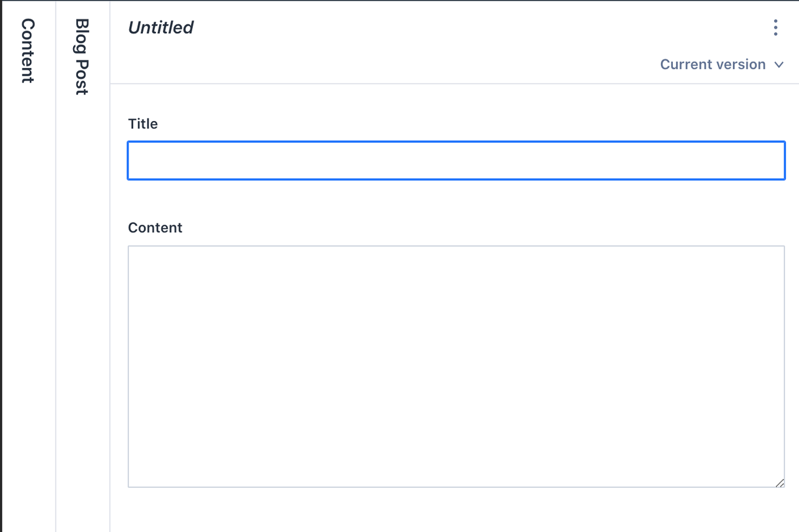The height and width of the screenshot is (532, 799).
Task: Click the down arrow on the version selector
Action: (x=778, y=64)
